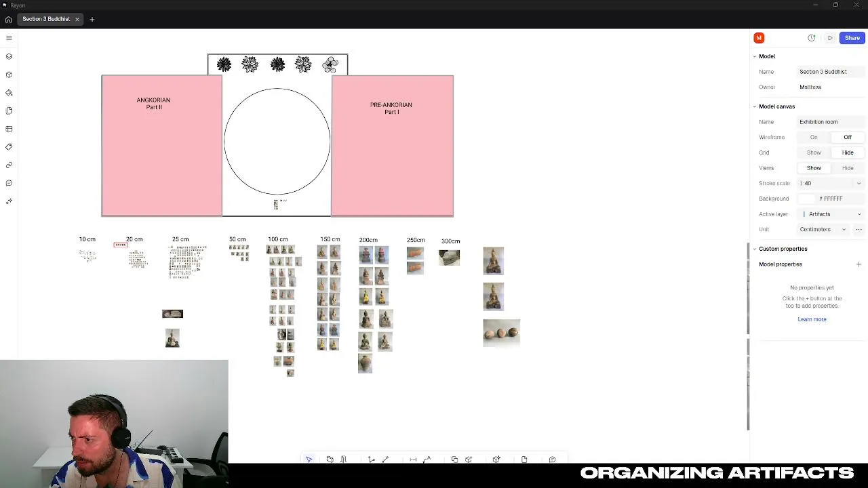The image size is (868, 488).
Task: Open the paint bucket styles icon
Action: [9, 92]
